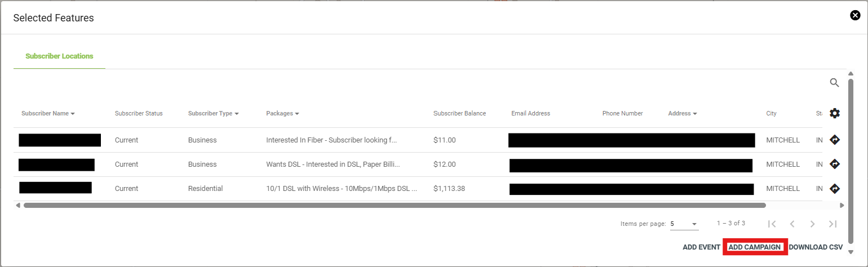
Task: Click MITCHELL city in $11.00 row
Action: tap(783, 140)
